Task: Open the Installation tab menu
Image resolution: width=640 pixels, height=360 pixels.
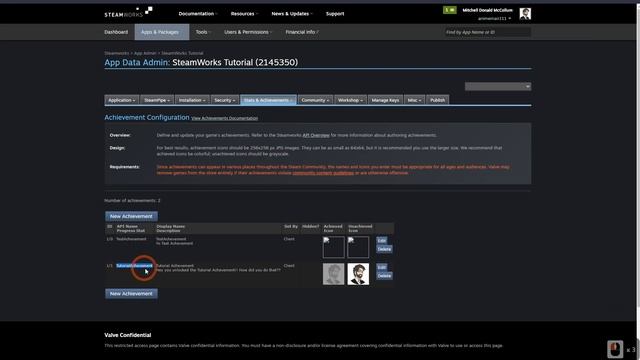Action: click(x=192, y=100)
